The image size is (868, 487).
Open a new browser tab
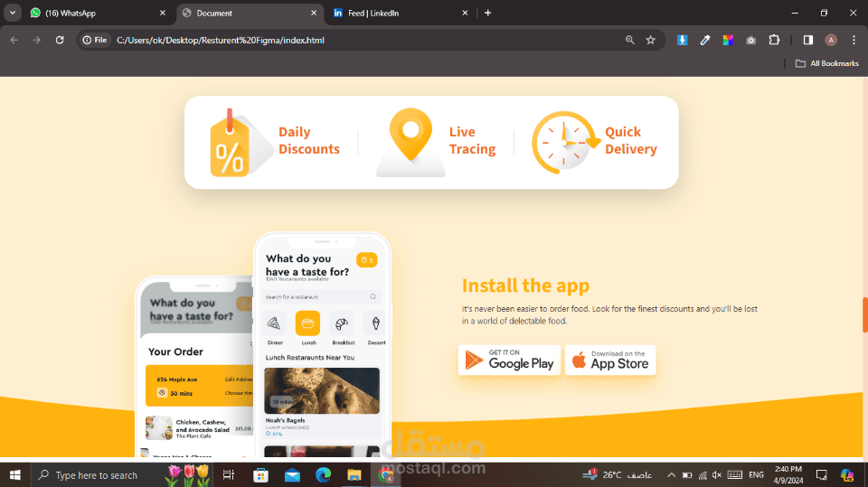click(x=487, y=13)
